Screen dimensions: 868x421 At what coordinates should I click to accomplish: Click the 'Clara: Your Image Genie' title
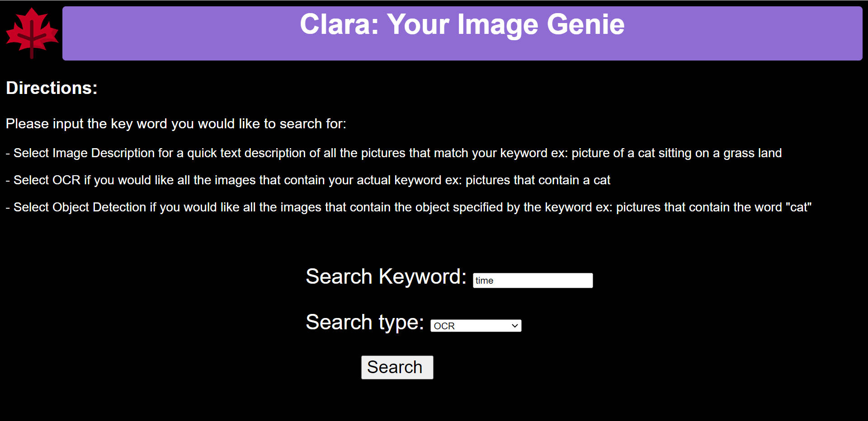pyautogui.click(x=462, y=24)
